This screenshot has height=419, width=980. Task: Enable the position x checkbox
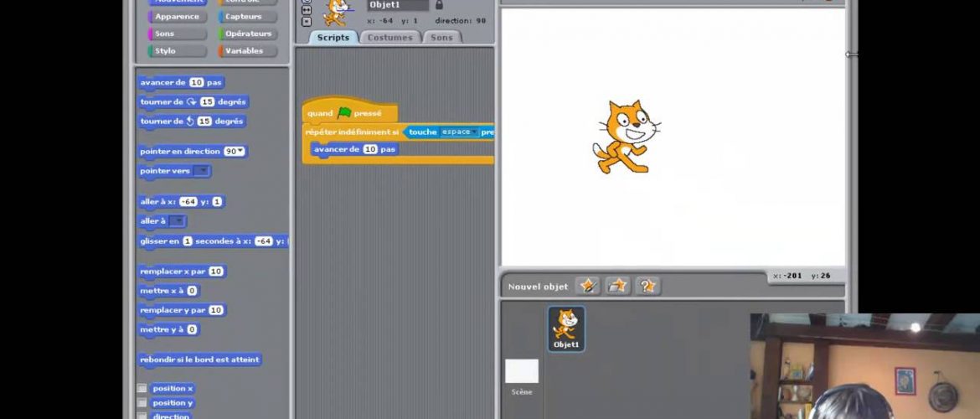[142, 389]
